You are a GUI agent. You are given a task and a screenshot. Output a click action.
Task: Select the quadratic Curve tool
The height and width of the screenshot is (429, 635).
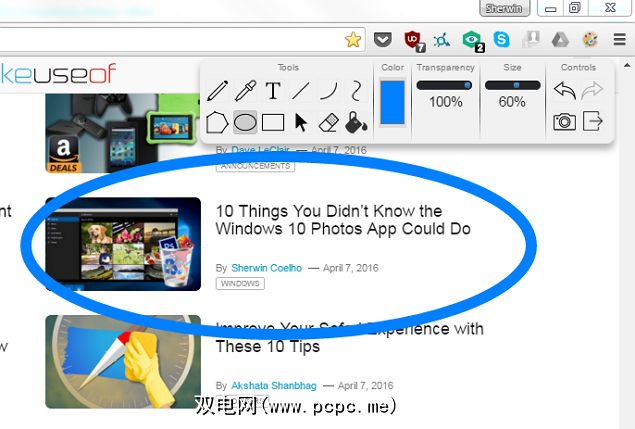328,90
